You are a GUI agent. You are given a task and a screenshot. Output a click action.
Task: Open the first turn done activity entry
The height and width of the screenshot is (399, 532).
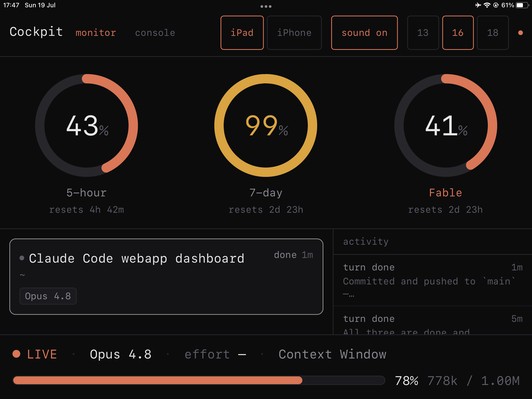(433, 280)
